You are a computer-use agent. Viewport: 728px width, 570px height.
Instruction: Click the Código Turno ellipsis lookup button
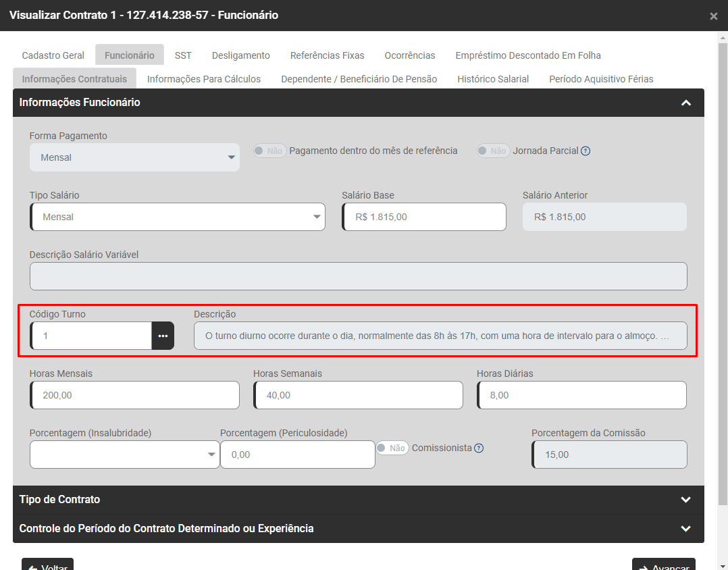[x=163, y=336]
